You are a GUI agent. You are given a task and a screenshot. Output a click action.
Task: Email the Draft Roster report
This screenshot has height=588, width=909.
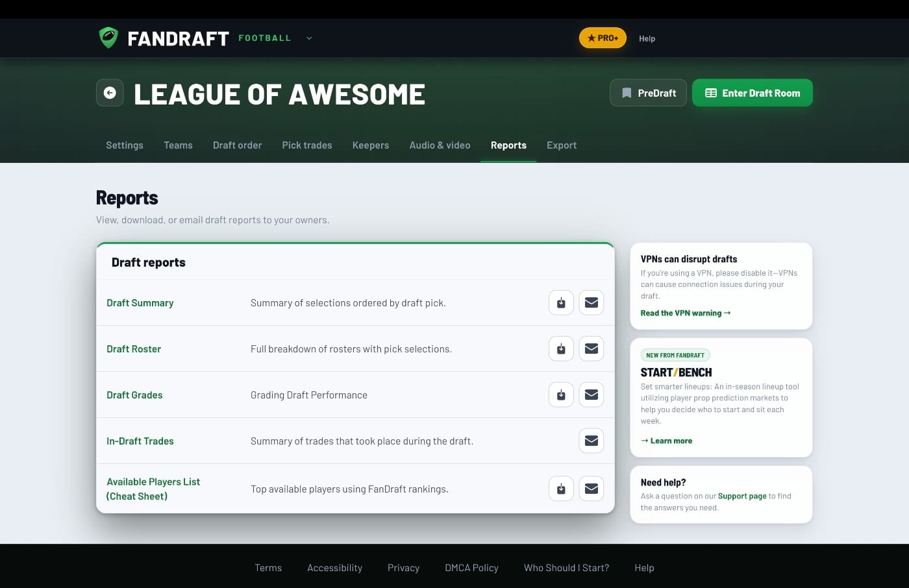click(591, 349)
